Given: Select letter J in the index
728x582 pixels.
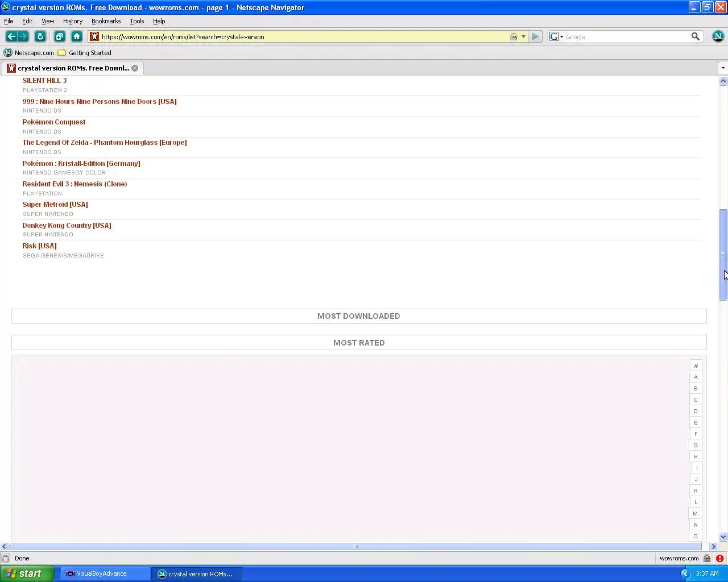Looking at the screenshot, I should [696, 479].
